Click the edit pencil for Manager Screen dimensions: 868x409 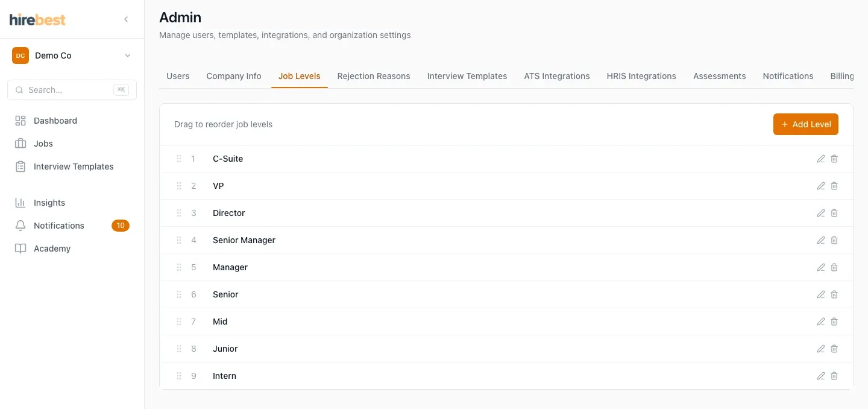[820, 267]
